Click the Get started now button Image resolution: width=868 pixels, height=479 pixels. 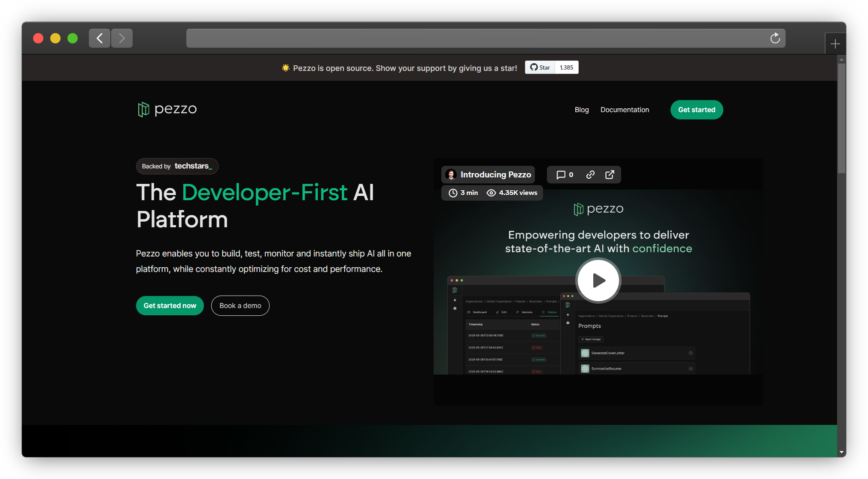pos(170,306)
